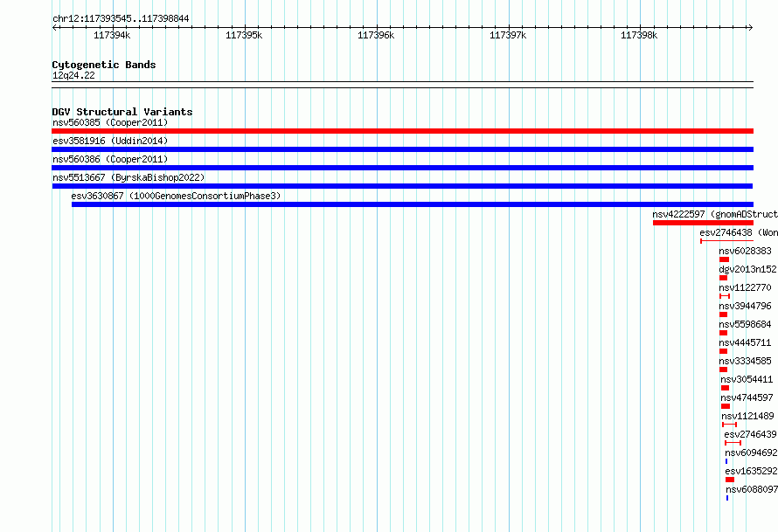This screenshot has height=532, width=778.
Task: Open the nsv1121489 variant label
Action: [x=747, y=416]
